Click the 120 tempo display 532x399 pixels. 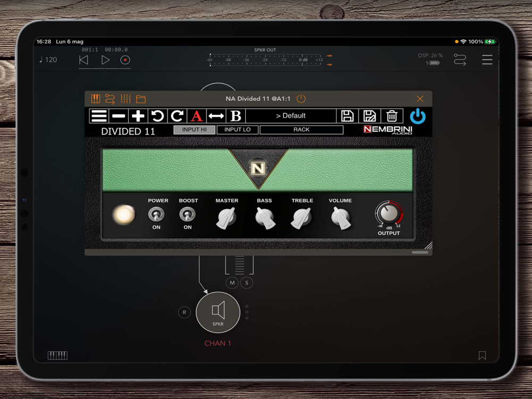click(x=48, y=60)
